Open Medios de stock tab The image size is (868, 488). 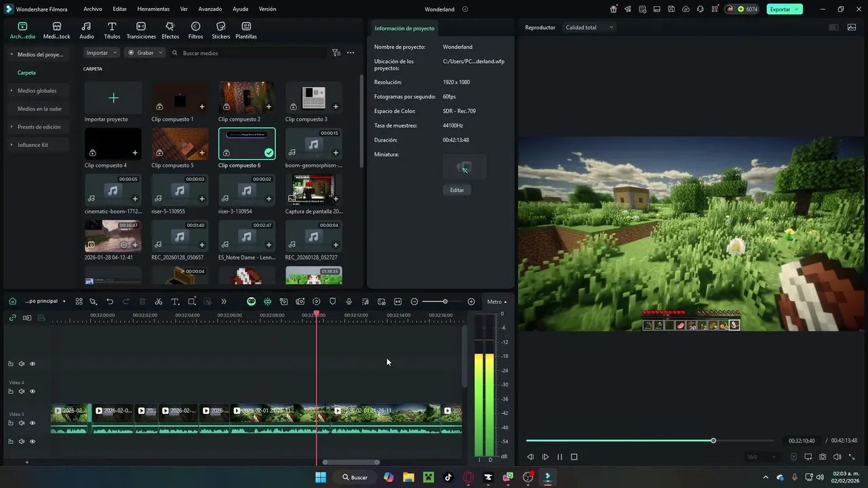pyautogui.click(x=57, y=30)
